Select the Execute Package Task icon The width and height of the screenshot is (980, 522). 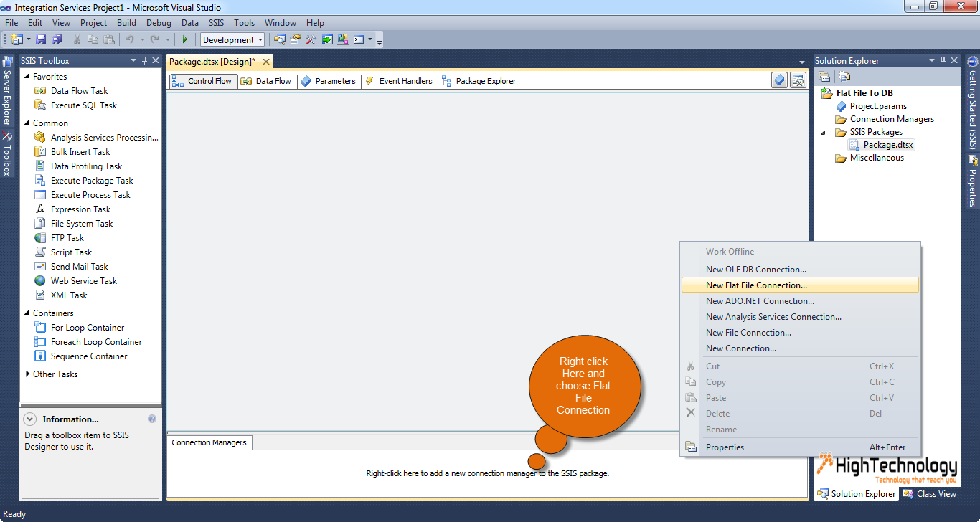coord(40,180)
